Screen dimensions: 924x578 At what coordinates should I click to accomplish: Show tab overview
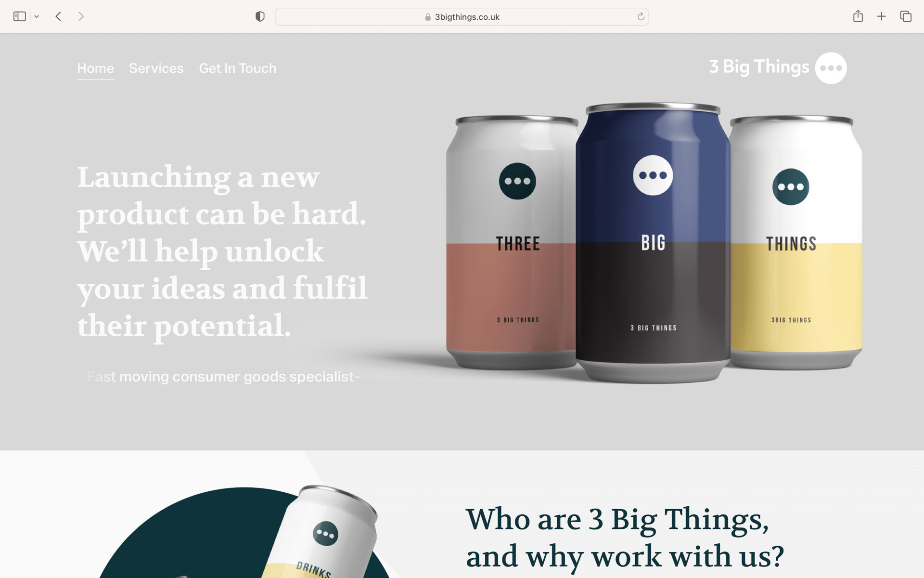click(x=906, y=16)
